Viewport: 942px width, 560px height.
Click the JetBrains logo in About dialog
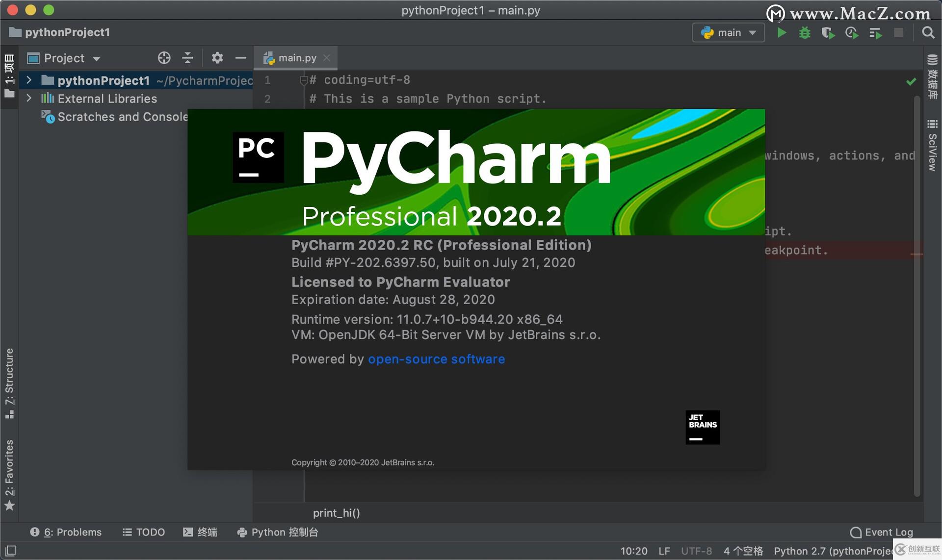coord(703,427)
